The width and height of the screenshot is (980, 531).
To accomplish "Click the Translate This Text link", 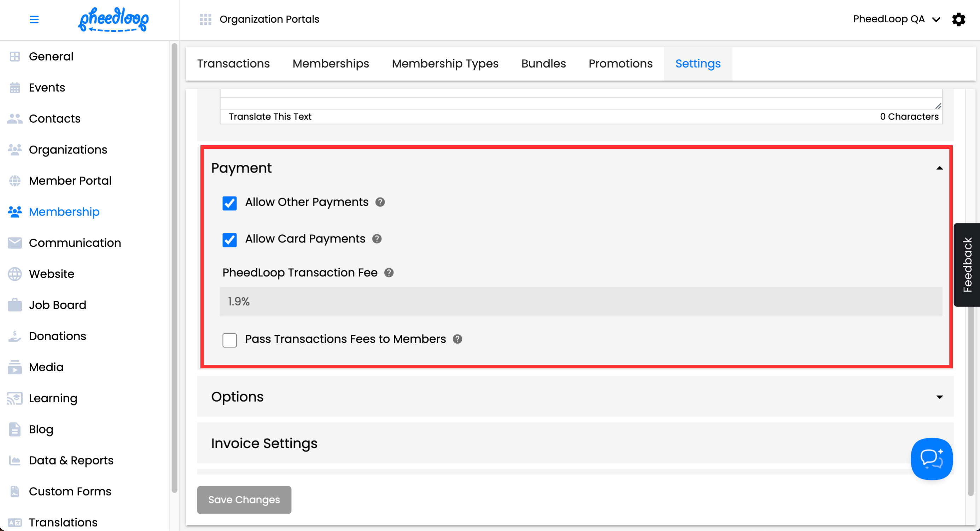I will [x=270, y=117].
